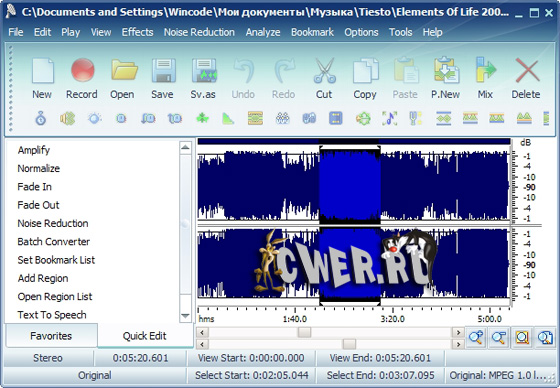Select Normalize in the Quick Edit list

coord(39,168)
